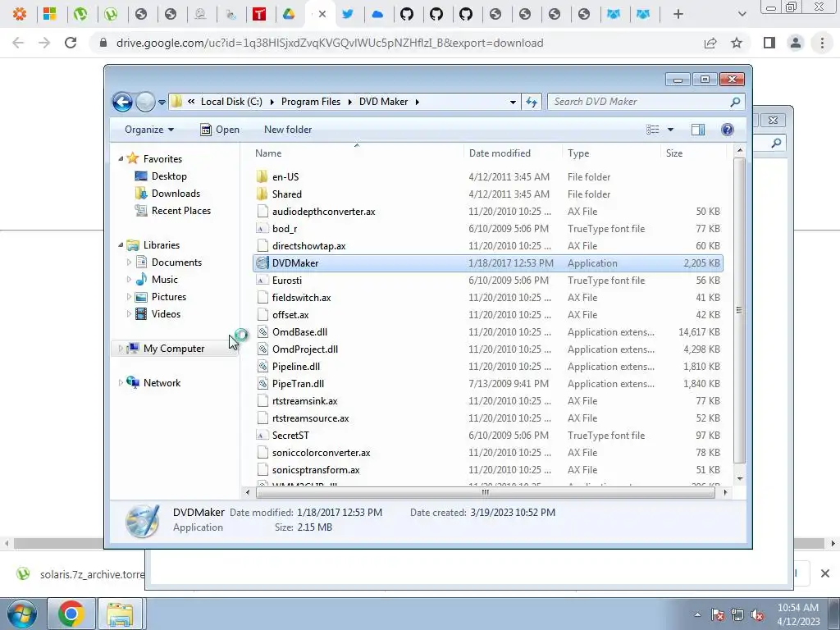
Task: Open a new Chrome tab
Action: coord(678,15)
